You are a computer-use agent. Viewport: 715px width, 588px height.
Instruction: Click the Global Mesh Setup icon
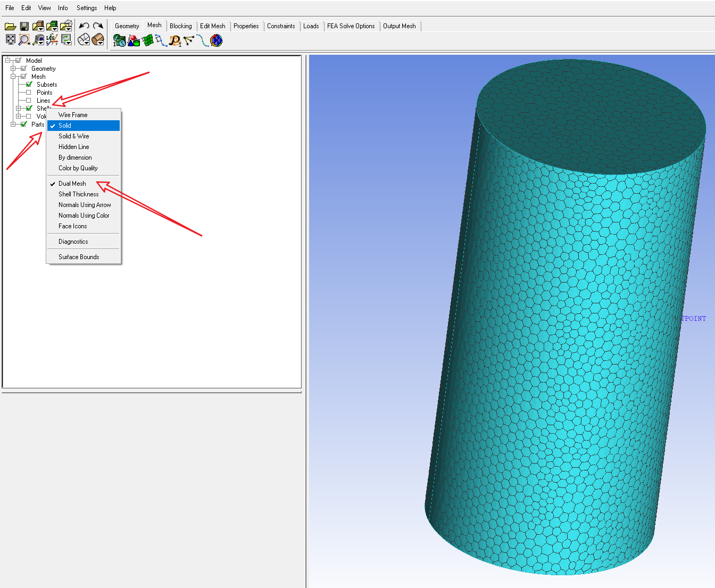click(119, 40)
